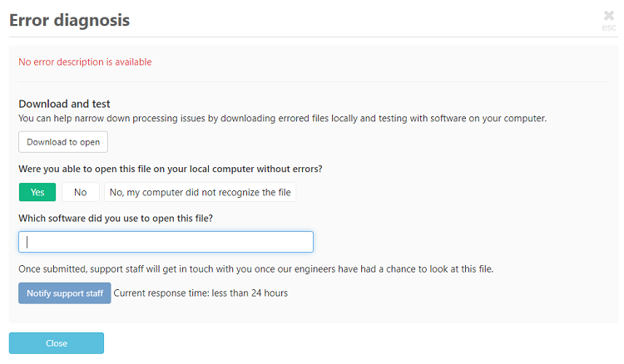Choose the plain "No" answer button
624x364 pixels.
[x=81, y=192]
